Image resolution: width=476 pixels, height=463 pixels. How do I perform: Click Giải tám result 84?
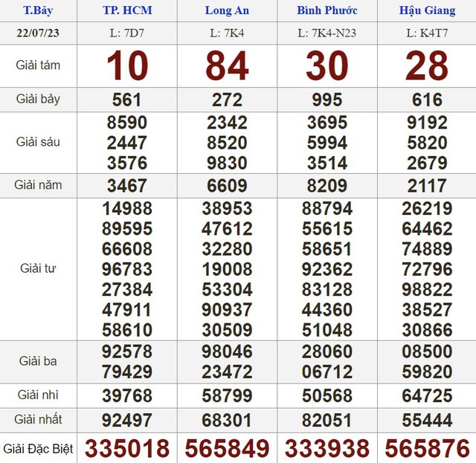(227, 66)
